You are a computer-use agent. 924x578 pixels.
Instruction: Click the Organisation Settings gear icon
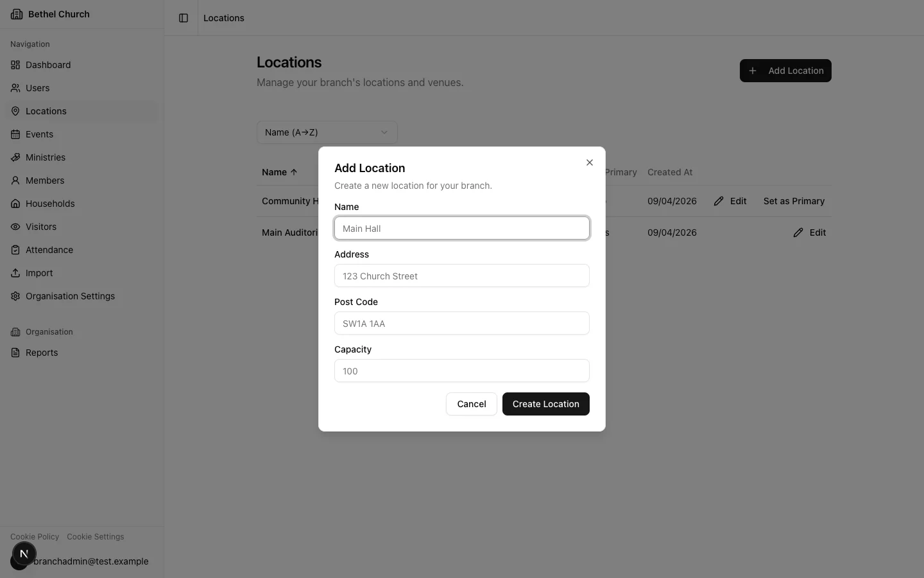(x=15, y=296)
